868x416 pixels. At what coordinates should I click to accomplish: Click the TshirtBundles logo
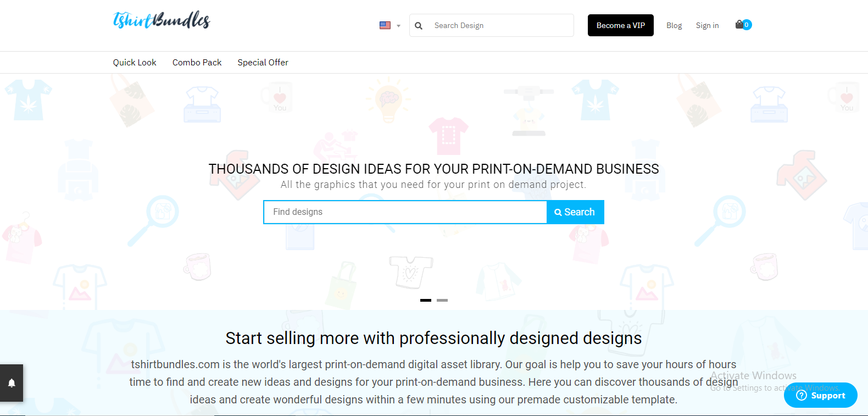[x=162, y=20]
